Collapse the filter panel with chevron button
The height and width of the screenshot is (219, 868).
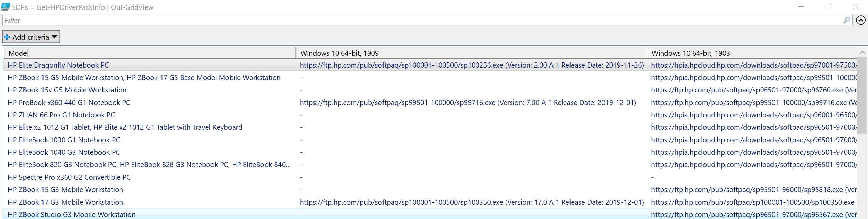861,20
